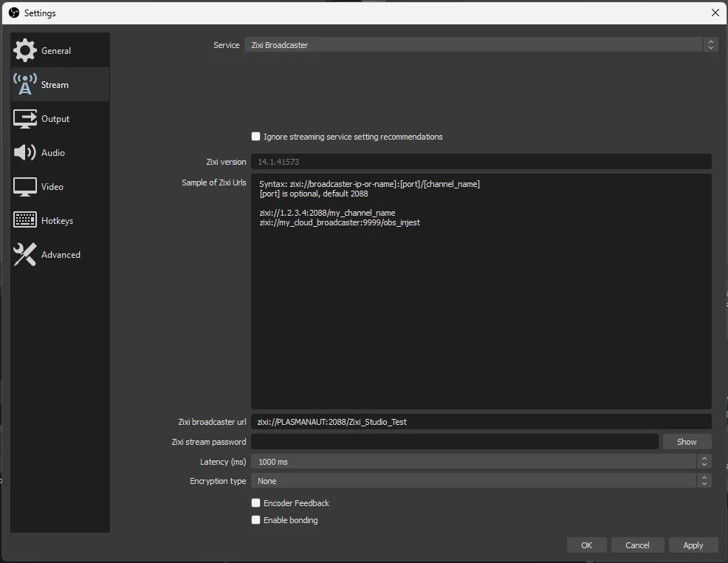Click into the Zixi stream password field
Image resolution: width=728 pixels, height=563 pixels.
[x=455, y=442]
